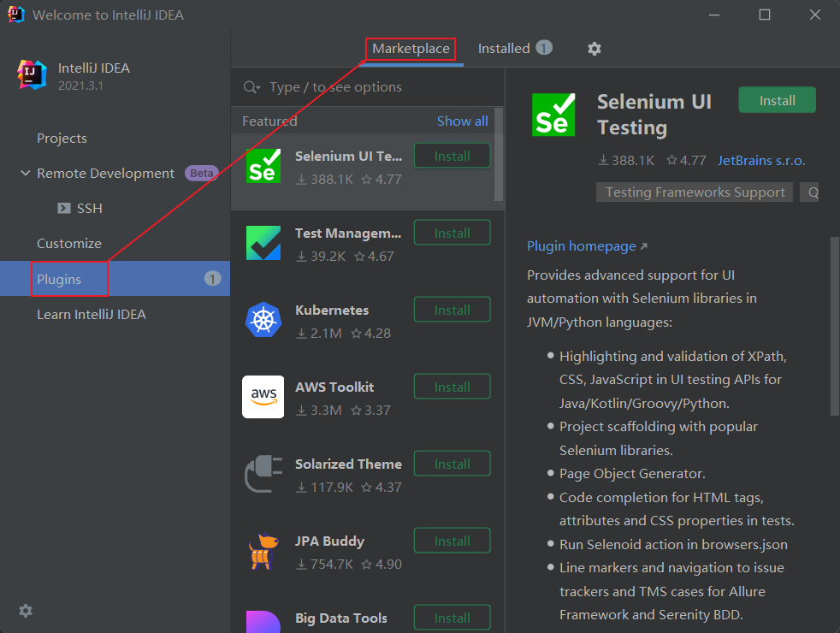Click the Test Management plugin icon
Screen dimensions: 840x633
[x=263, y=243]
